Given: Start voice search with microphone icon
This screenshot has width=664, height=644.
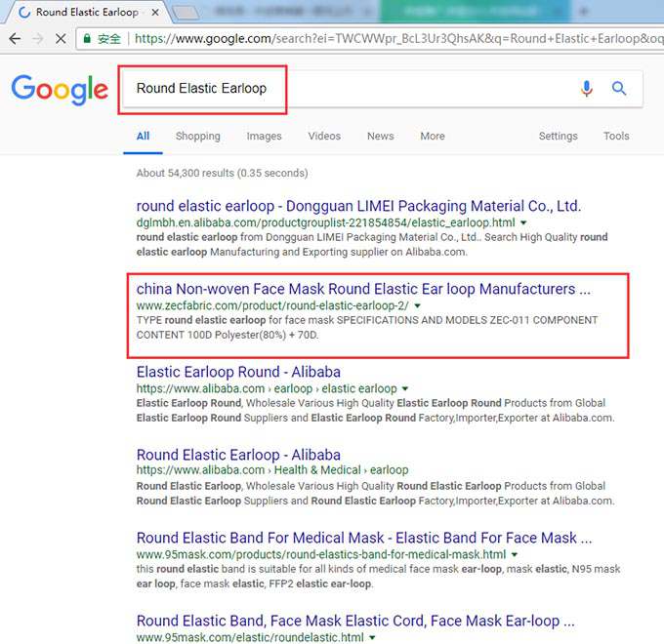Looking at the screenshot, I should coord(587,89).
